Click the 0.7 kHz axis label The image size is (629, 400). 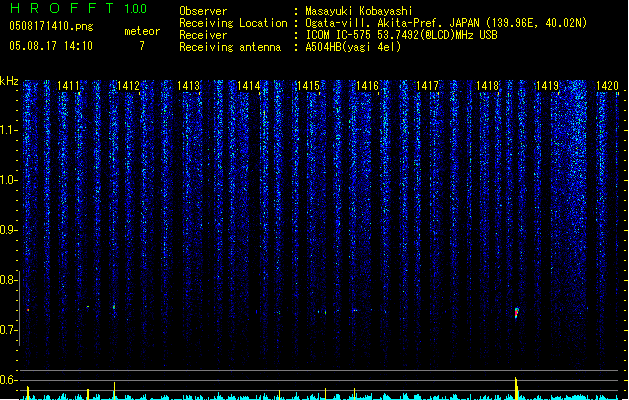[x=9, y=330]
